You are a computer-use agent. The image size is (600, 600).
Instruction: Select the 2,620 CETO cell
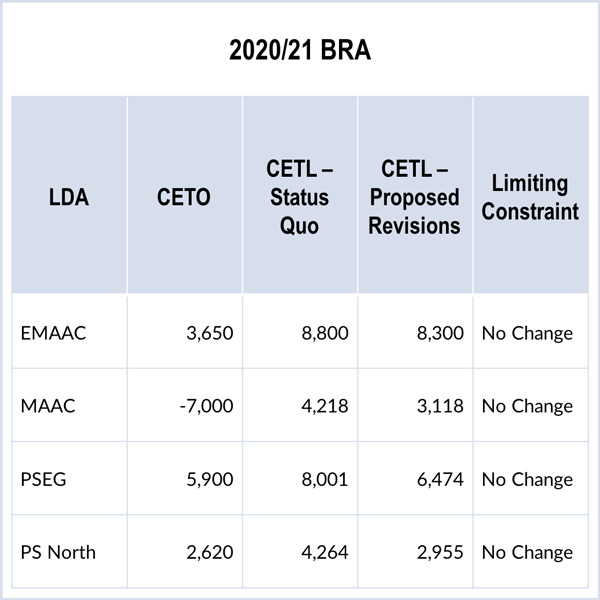[209, 552]
